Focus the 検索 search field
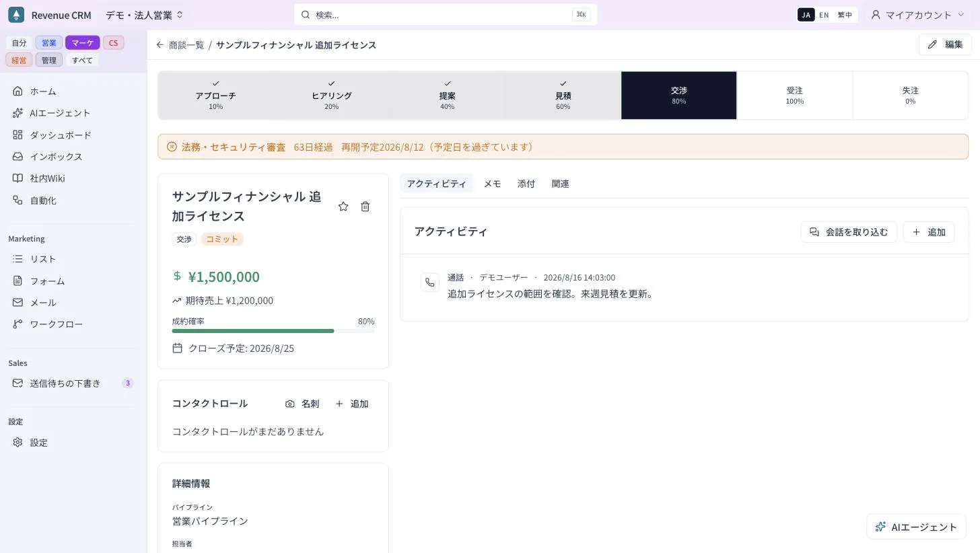This screenshot has width=980, height=553. [446, 15]
